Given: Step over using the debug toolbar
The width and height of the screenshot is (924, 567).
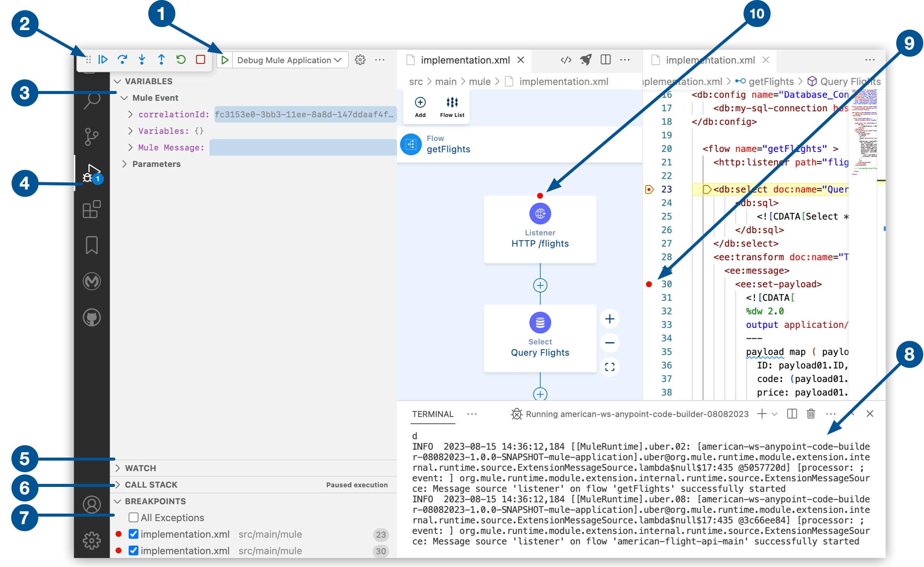Looking at the screenshot, I should tap(123, 59).
